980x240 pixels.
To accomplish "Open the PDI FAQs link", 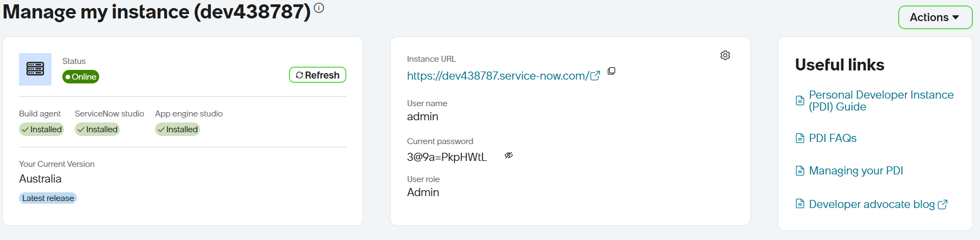I will [x=833, y=138].
